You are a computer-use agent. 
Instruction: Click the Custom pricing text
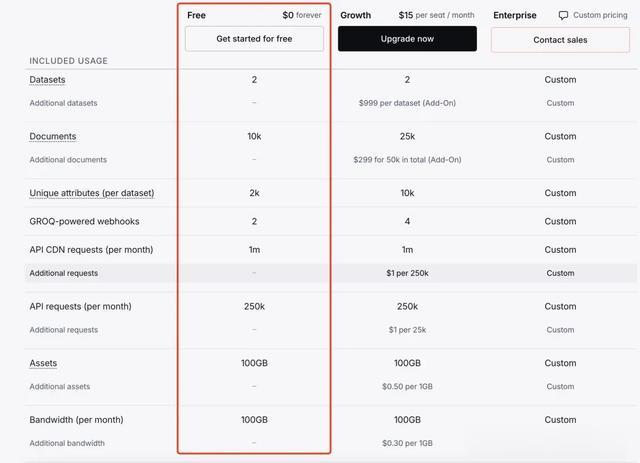[x=600, y=15]
